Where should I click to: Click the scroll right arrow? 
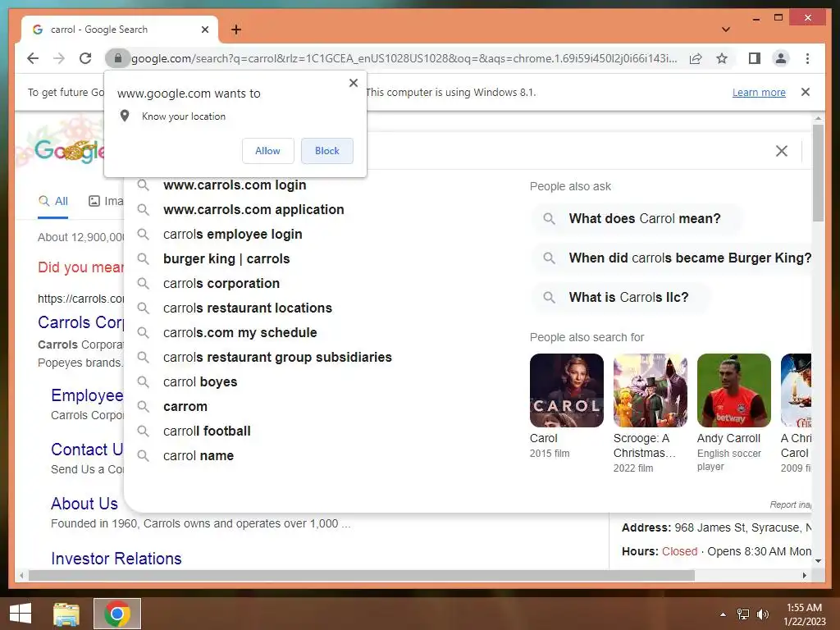tap(804, 575)
